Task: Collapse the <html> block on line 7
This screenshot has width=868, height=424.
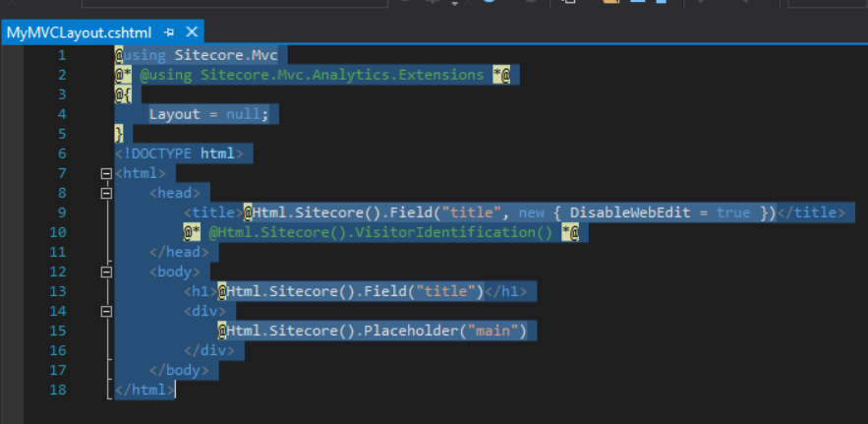Action: tap(106, 173)
